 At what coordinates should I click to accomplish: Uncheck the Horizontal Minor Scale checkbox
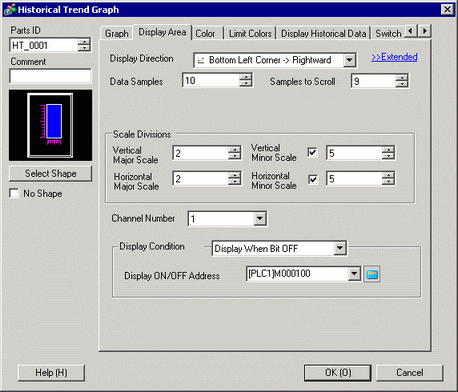pyautogui.click(x=312, y=179)
